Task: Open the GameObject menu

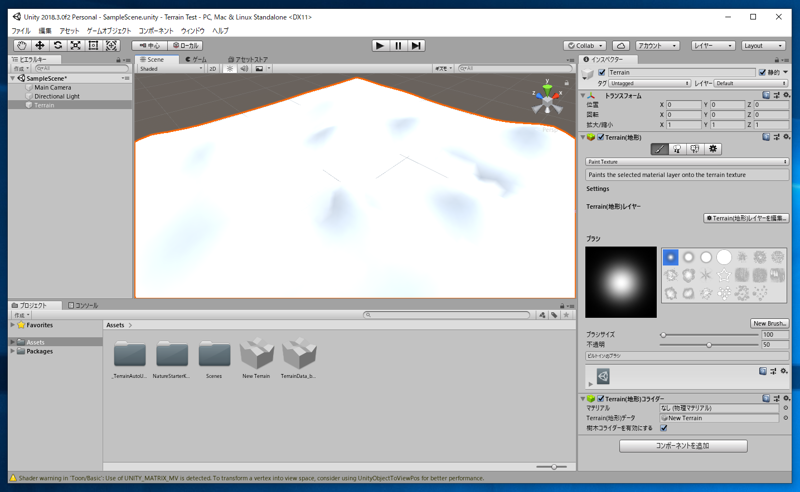Action: pyautogui.click(x=109, y=31)
